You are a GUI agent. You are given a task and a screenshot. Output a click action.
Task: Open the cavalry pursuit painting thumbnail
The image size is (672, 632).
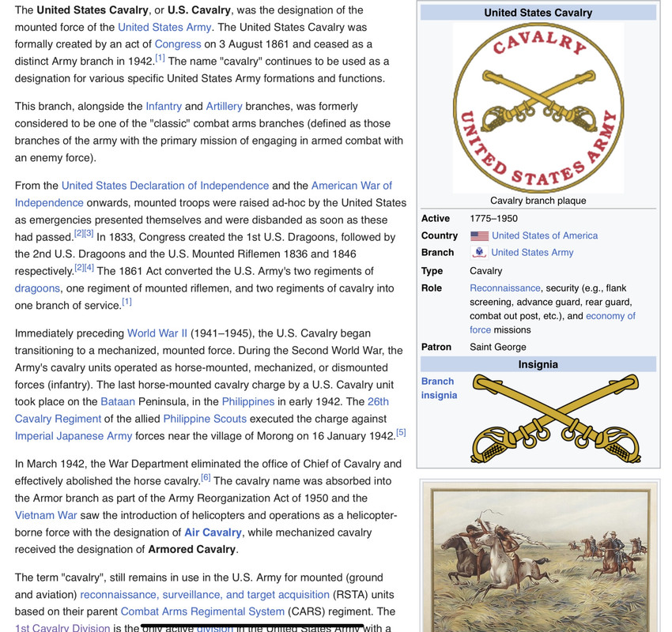pos(540,557)
